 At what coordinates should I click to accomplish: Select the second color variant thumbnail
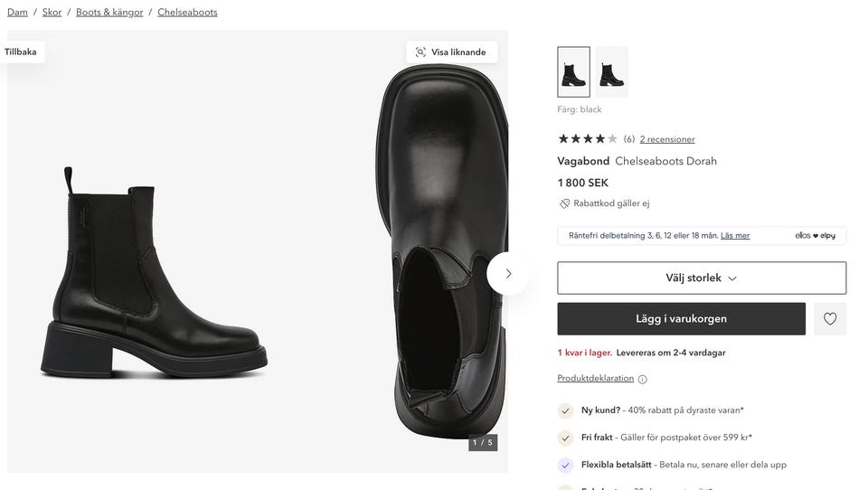pos(612,72)
